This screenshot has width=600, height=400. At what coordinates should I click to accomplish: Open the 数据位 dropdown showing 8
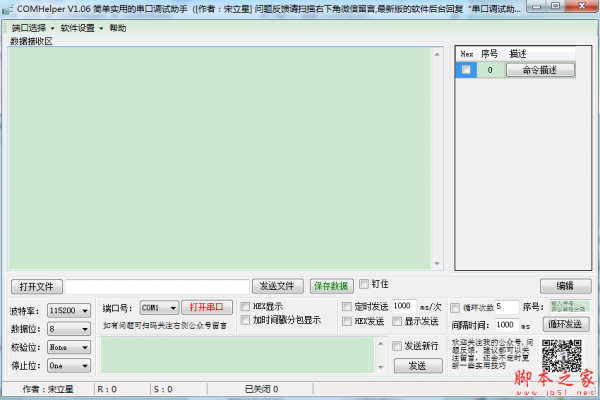(x=69, y=329)
